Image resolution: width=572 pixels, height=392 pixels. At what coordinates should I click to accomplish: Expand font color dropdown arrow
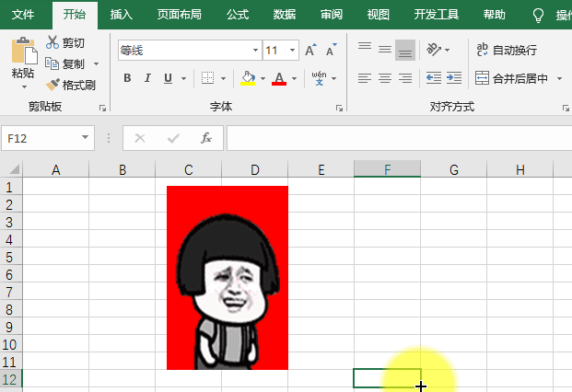click(x=295, y=78)
